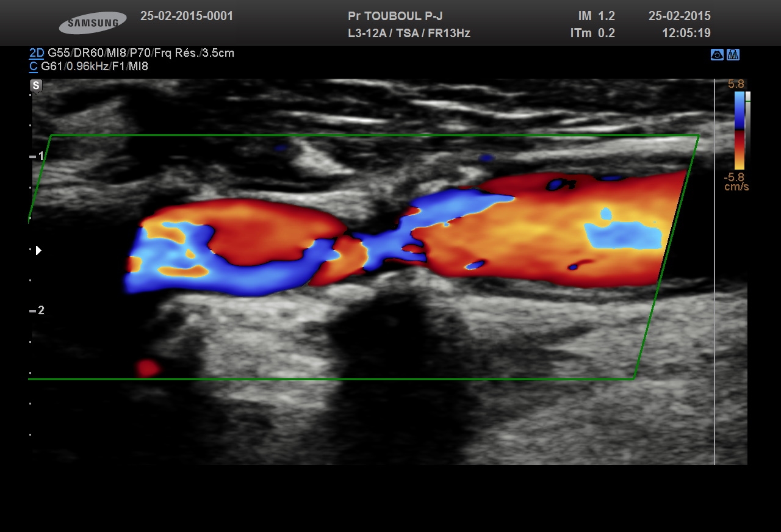Click the ITm 0.2 index value

pos(592,34)
